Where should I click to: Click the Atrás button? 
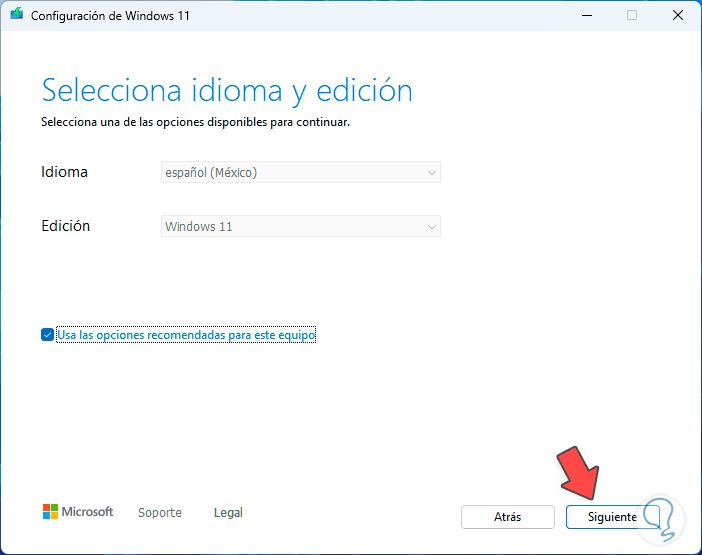point(508,517)
